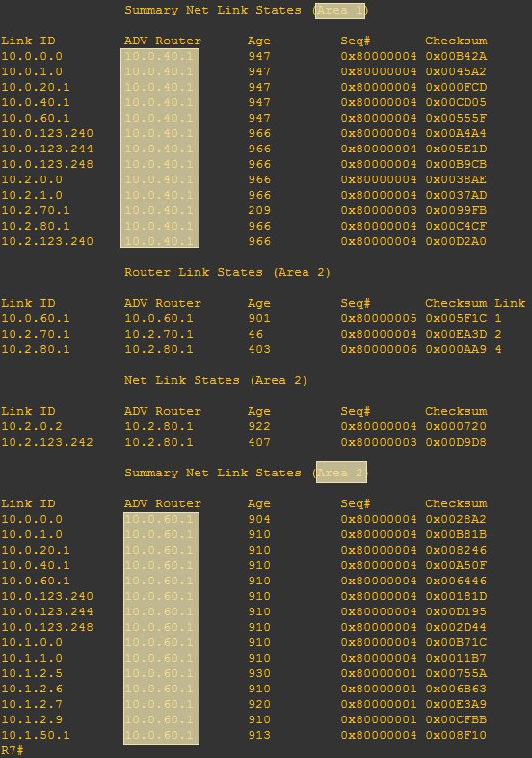Click checksum 0x00A50F

(456, 565)
